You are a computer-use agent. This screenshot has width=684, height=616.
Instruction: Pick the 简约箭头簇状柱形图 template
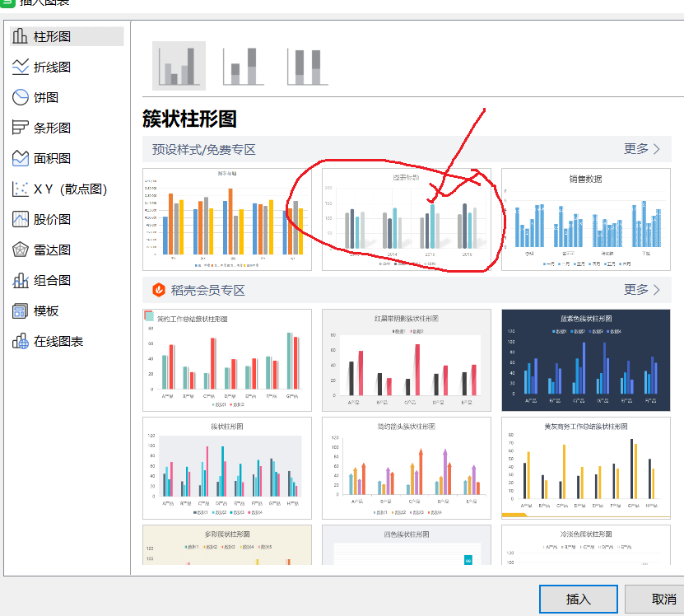[406, 468]
